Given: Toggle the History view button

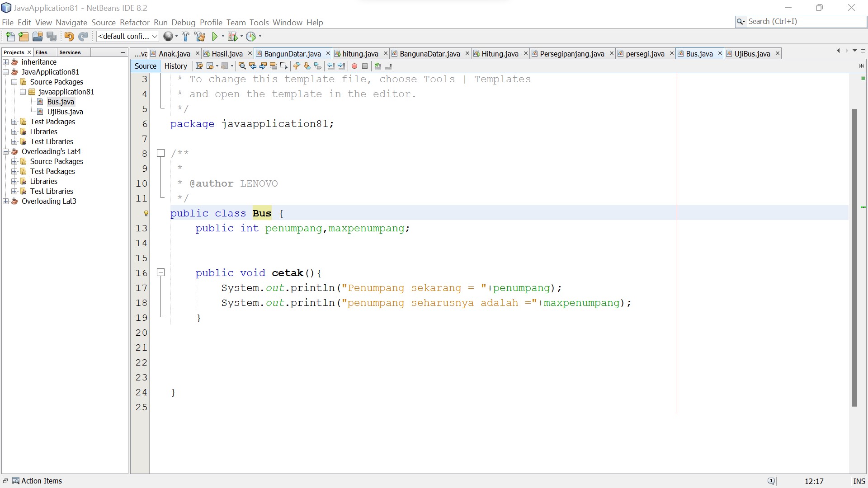Looking at the screenshot, I should click(x=175, y=66).
